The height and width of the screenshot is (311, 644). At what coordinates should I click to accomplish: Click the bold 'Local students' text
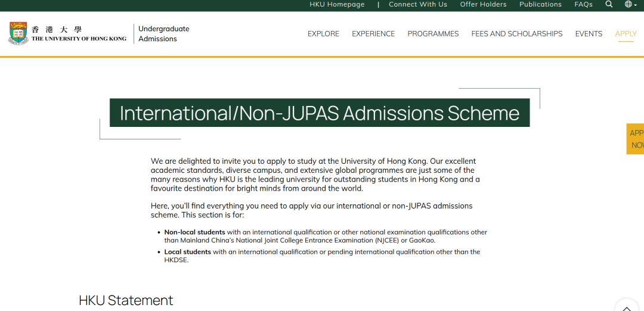[x=188, y=252]
